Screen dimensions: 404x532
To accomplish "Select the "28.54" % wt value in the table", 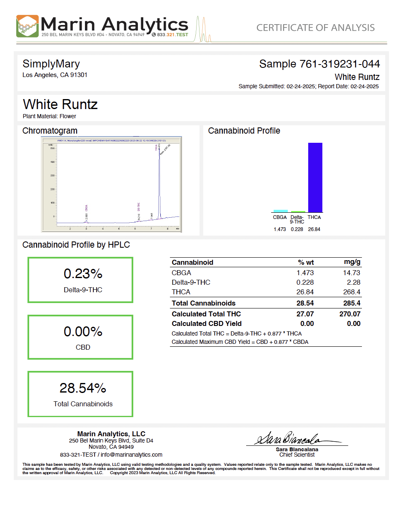I will 305,303.
